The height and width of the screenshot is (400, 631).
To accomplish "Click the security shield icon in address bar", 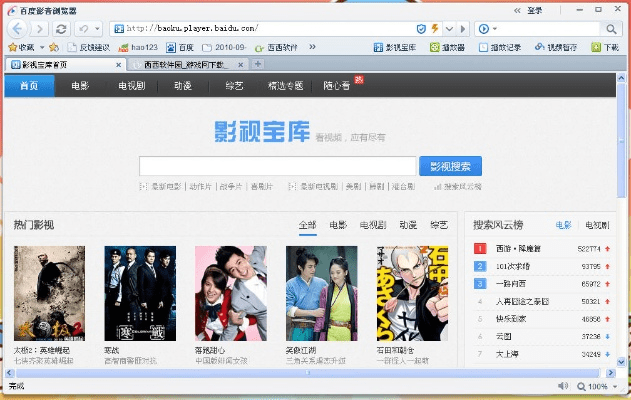I will (420, 28).
